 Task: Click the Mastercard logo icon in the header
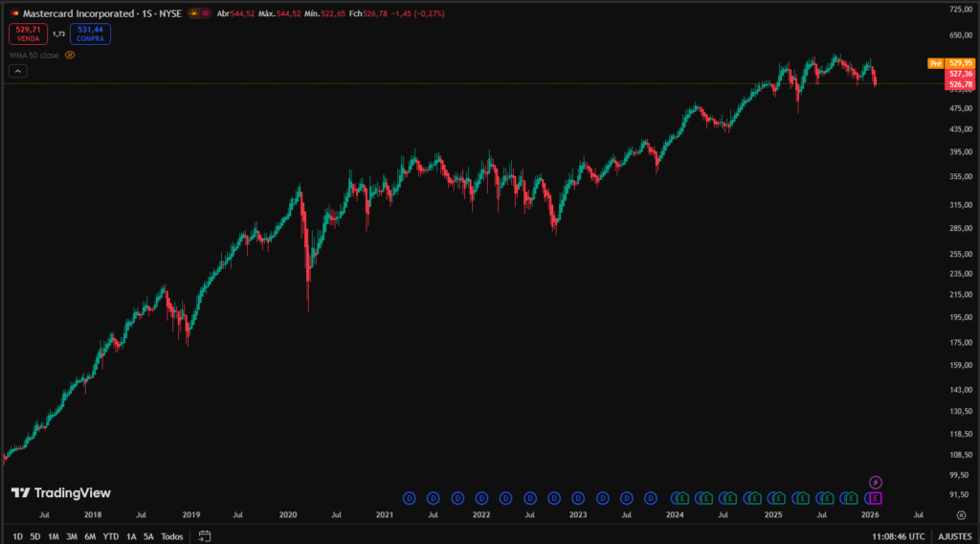(x=14, y=14)
